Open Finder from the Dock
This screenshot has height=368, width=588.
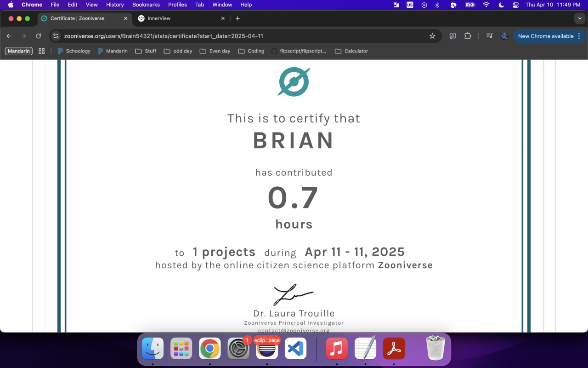153,348
